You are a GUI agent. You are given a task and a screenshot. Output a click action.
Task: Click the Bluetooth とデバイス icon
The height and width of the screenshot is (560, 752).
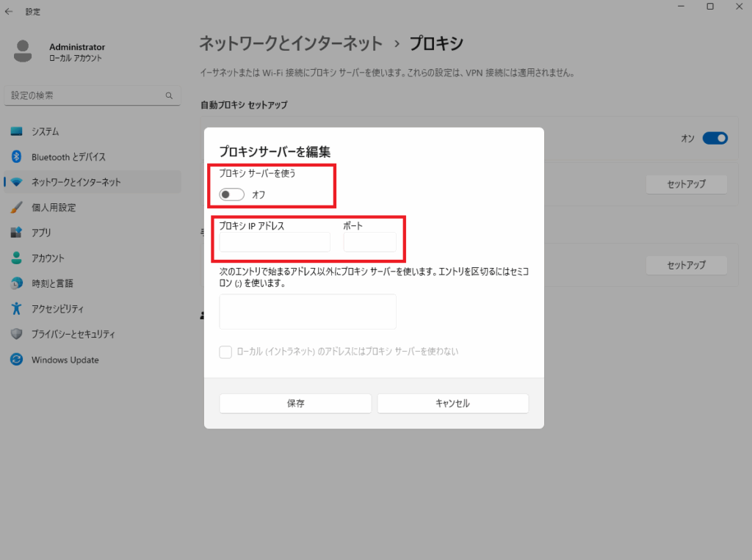16,157
